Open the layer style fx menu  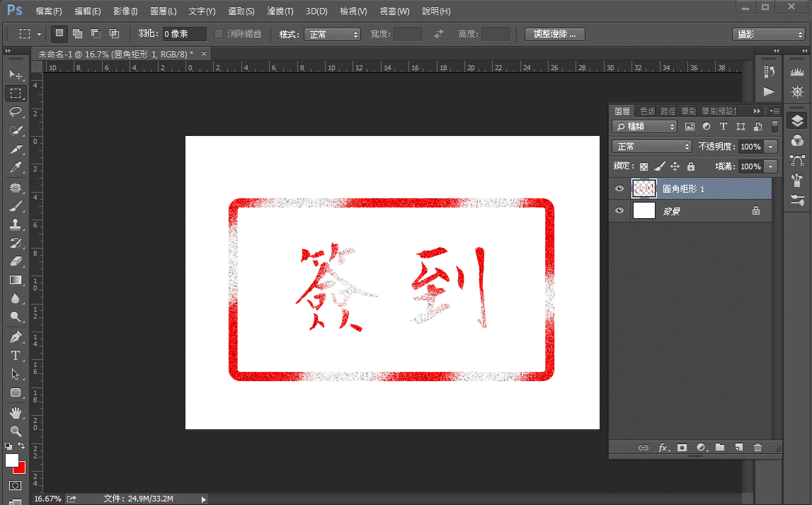coord(663,448)
